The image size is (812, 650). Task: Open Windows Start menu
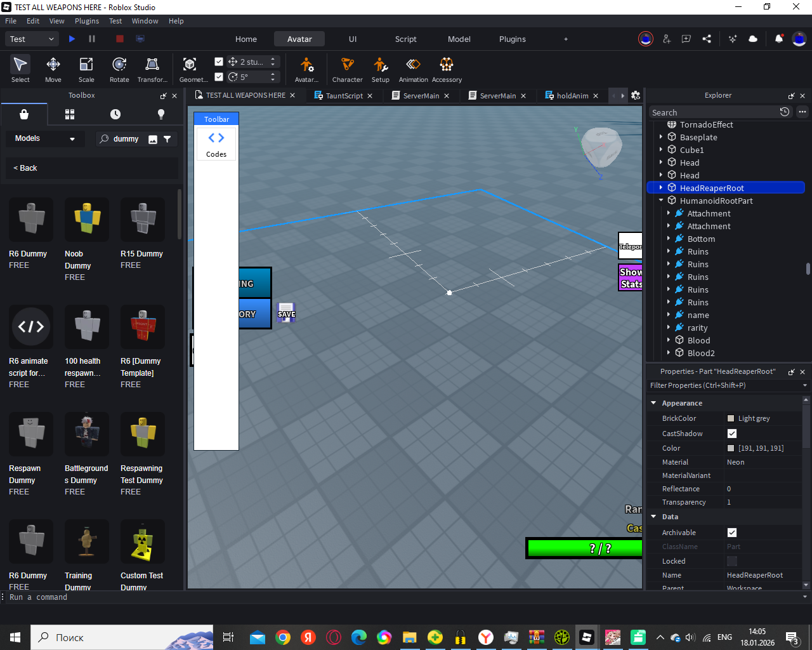point(15,637)
